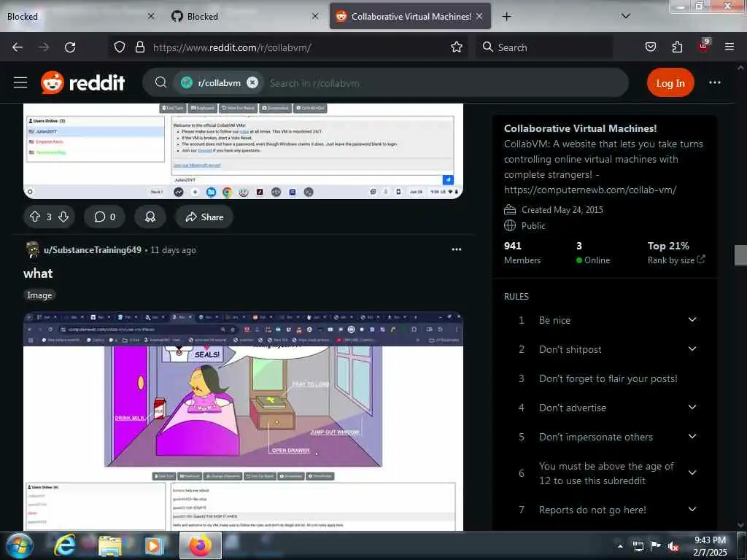Viewport: 747px width, 560px height.
Task: Show hidden tray icons arrow
Action: coord(620,546)
